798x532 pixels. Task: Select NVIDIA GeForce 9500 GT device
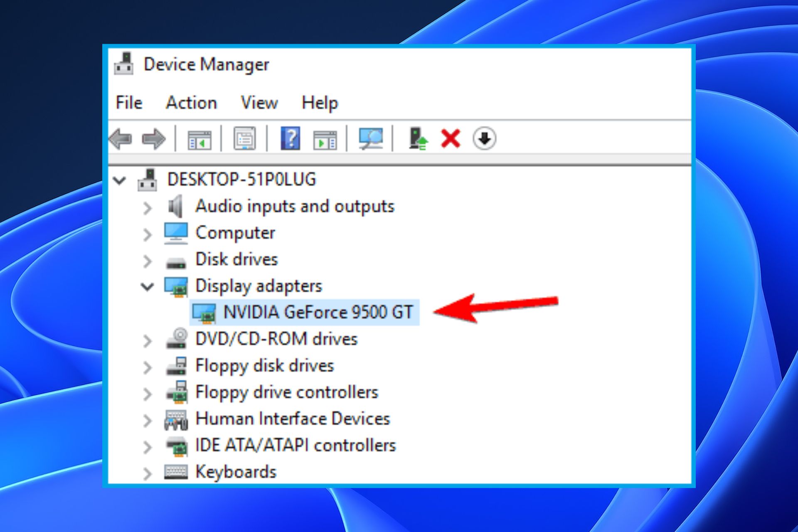pos(318,312)
